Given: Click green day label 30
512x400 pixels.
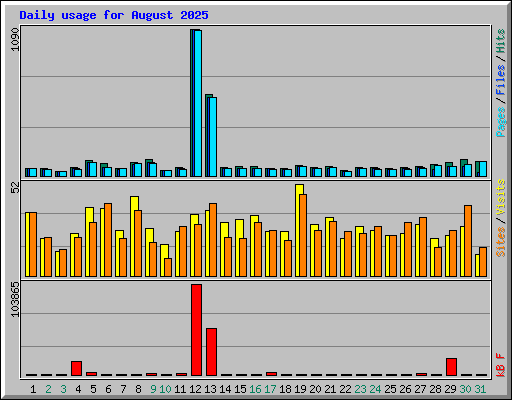Looking at the screenshot, I should [x=465, y=389].
